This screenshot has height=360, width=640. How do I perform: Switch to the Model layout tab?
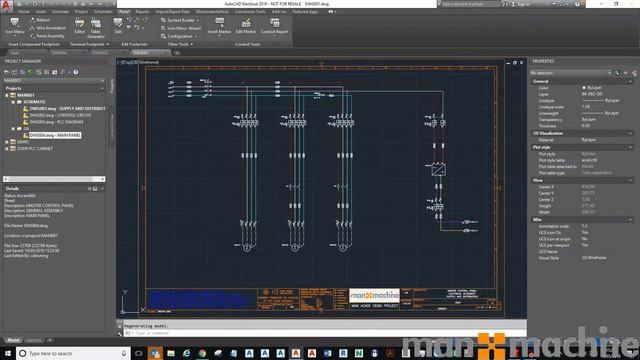coord(13,340)
